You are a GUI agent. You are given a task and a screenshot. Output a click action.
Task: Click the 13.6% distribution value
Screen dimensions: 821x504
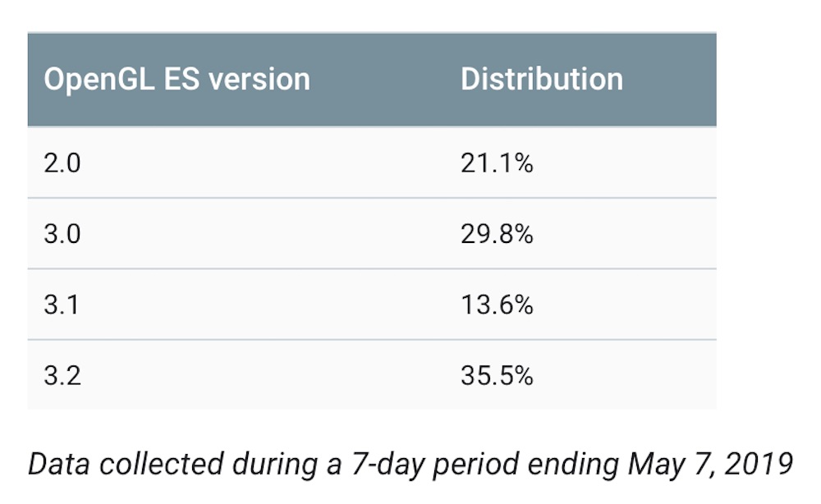[x=497, y=305]
